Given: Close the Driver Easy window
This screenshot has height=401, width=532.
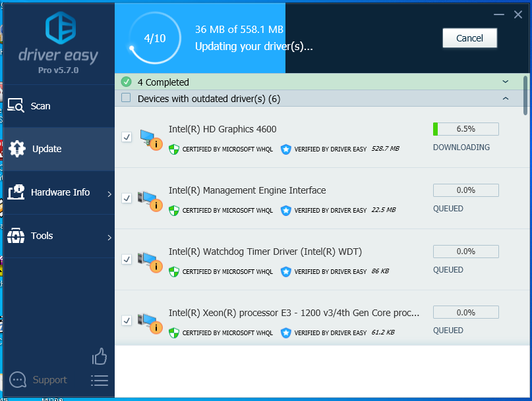Looking at the screenshot, I should [x=517, y=14].
